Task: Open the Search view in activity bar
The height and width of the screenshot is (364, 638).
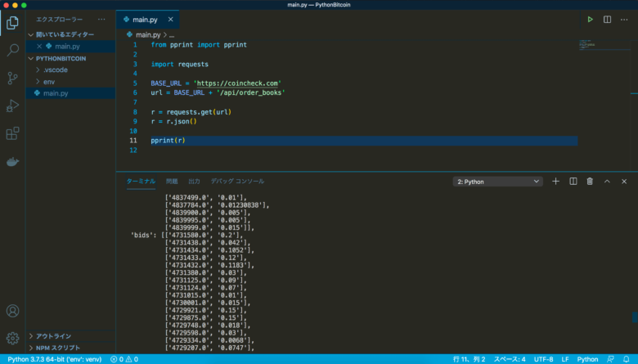Action: coord(12,50)
